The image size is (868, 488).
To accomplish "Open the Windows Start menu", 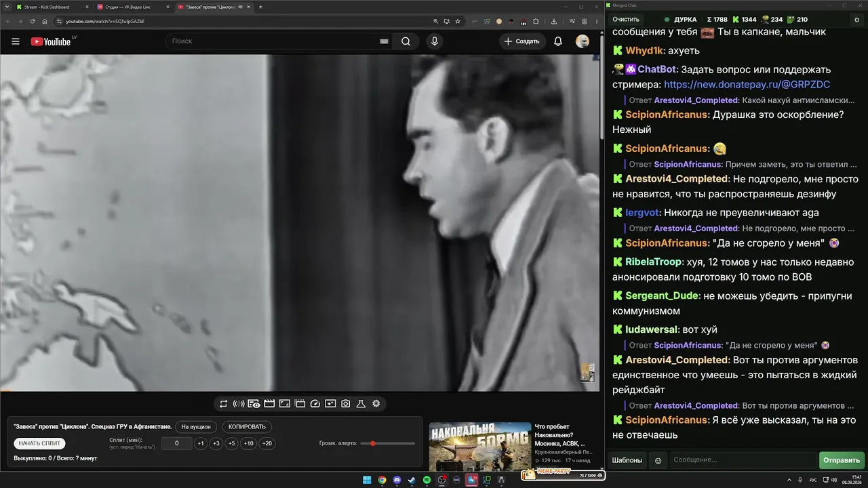I will (x=367, y=480).
